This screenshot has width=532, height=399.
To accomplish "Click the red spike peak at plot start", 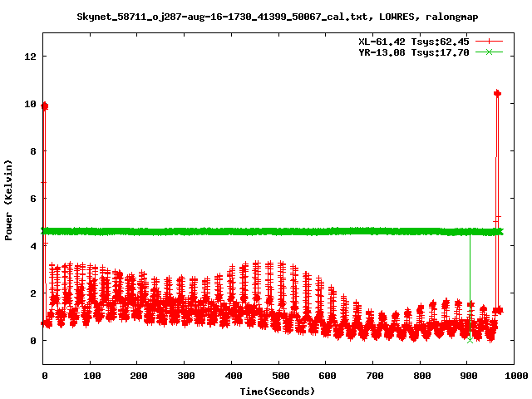I will click(44, 106).
